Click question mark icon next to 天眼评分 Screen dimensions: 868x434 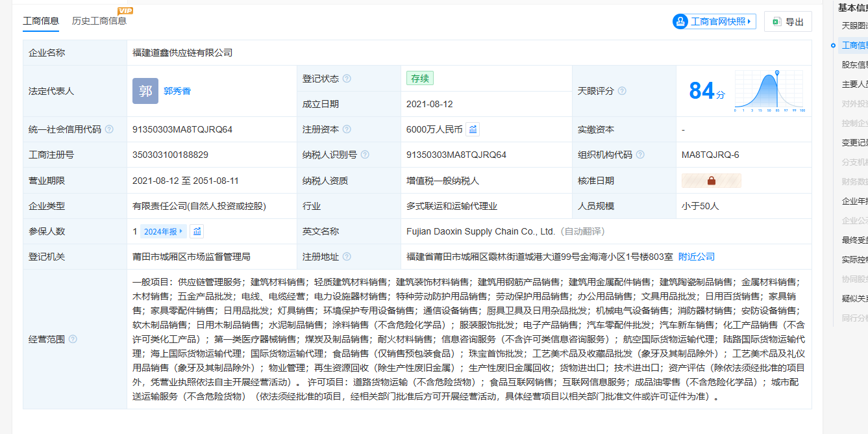coord(622,91)
